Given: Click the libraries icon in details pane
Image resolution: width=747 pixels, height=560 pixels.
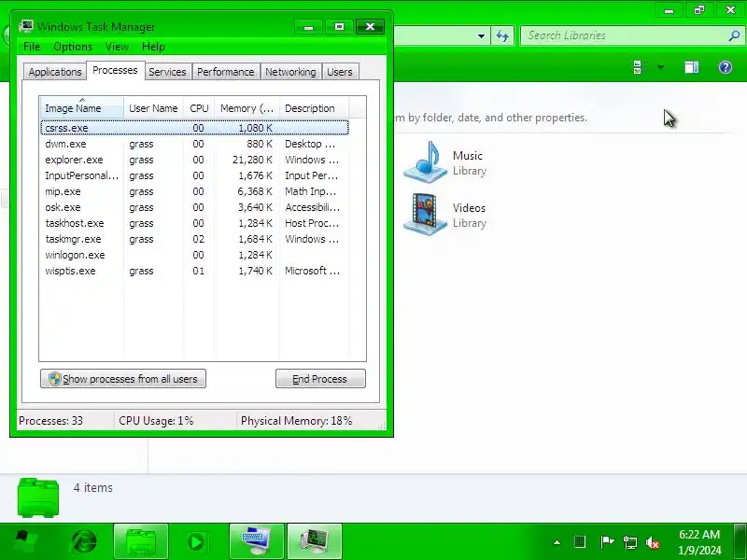Looking at the screenshot, I should click(x=38, y=497).
